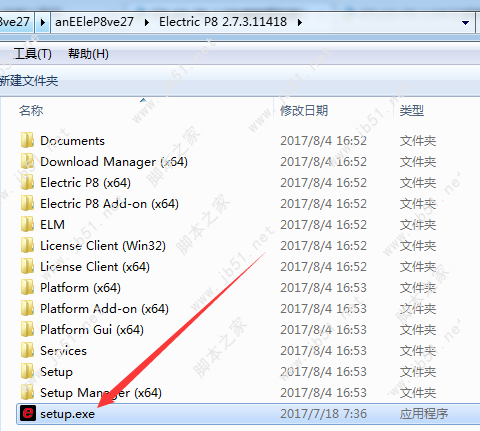Sort by the 名称 column header
The height and width of the screenshot is (431, 480).
tap(31, 110)
